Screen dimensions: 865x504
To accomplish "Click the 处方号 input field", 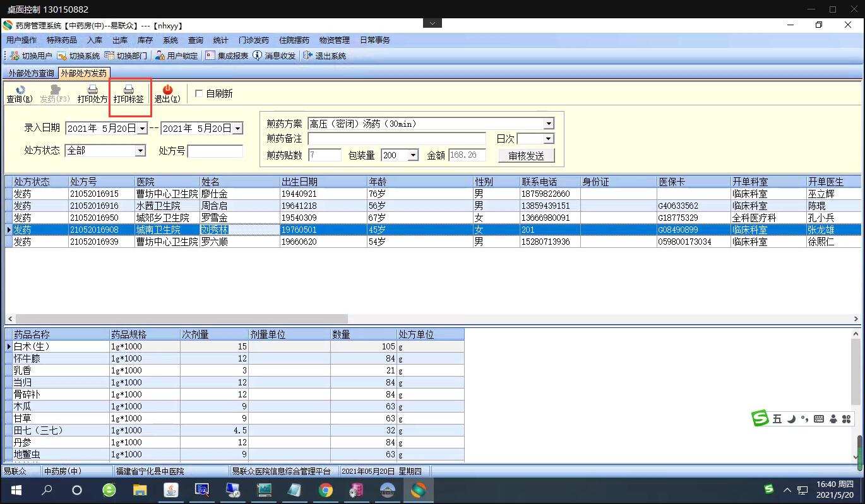I will click(x=215, y=151).
